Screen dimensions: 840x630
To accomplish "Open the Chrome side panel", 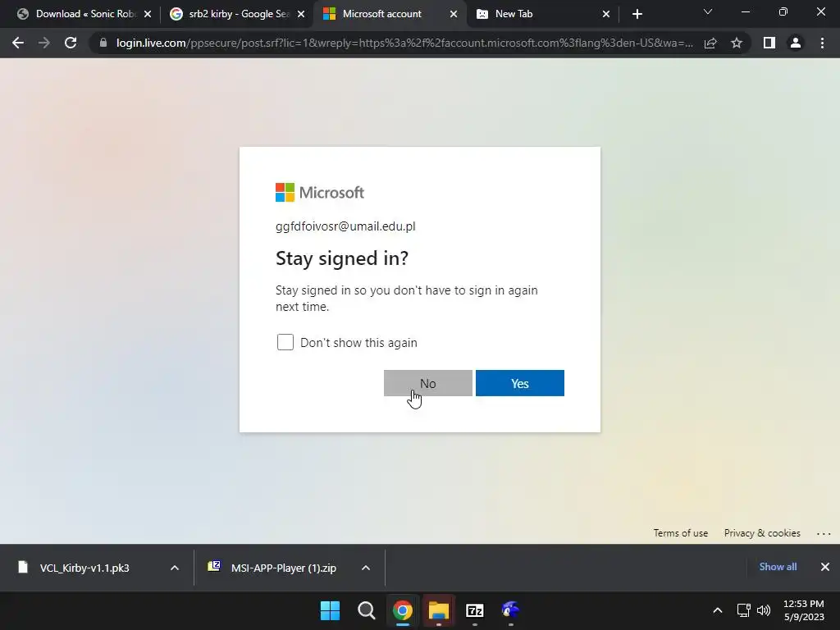I will coord(769,43).
